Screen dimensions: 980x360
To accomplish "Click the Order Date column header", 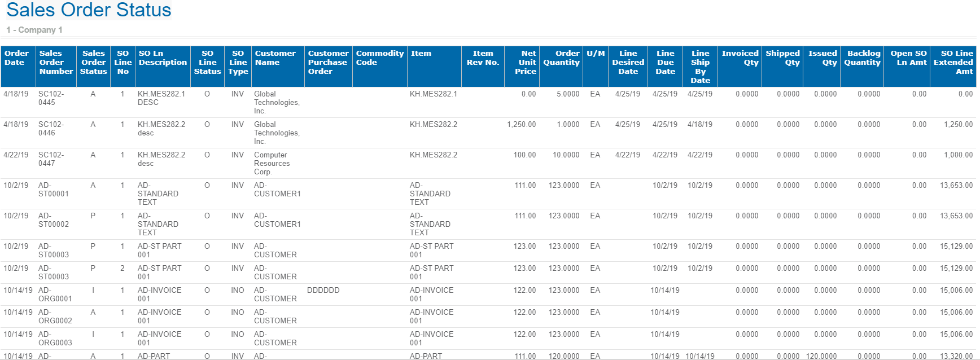I will (x=16, y=58).
